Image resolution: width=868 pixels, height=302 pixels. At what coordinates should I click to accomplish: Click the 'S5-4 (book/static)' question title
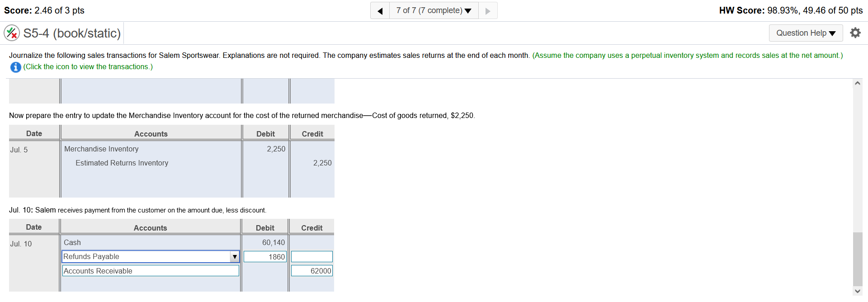[72, 33]
